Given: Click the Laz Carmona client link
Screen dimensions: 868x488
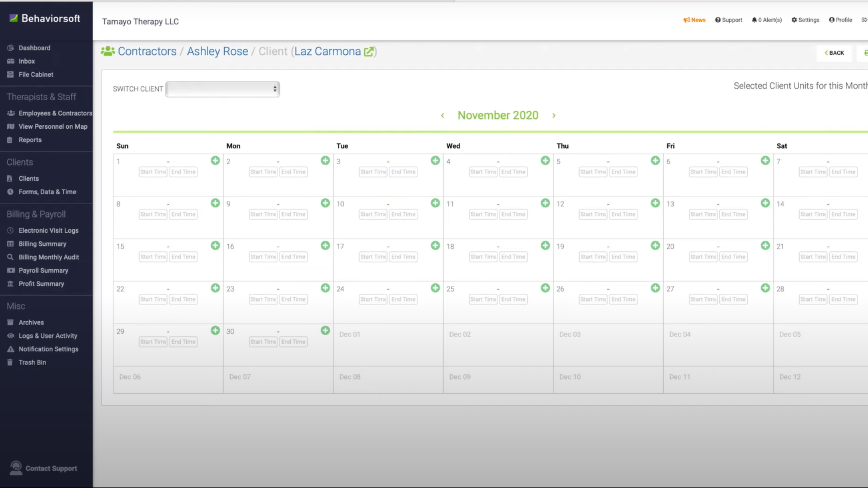Looking at the screenshot, I should [328, 51].
